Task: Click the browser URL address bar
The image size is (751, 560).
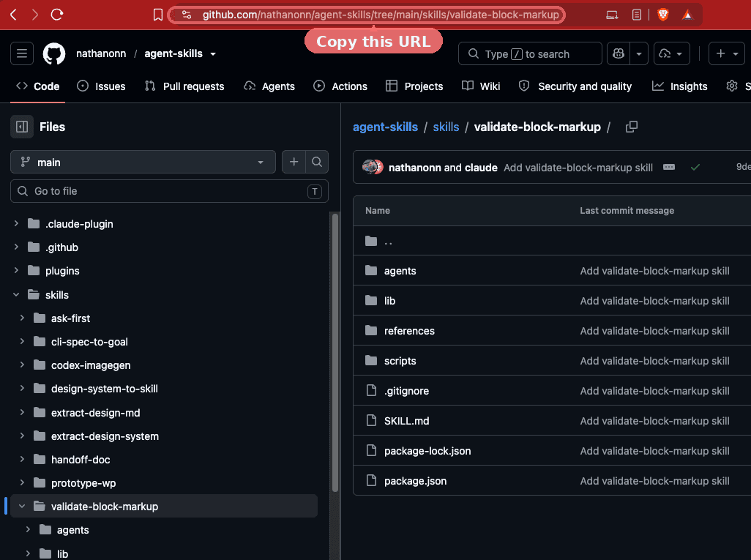Action: pyautogui.click(x=367, y=15)
